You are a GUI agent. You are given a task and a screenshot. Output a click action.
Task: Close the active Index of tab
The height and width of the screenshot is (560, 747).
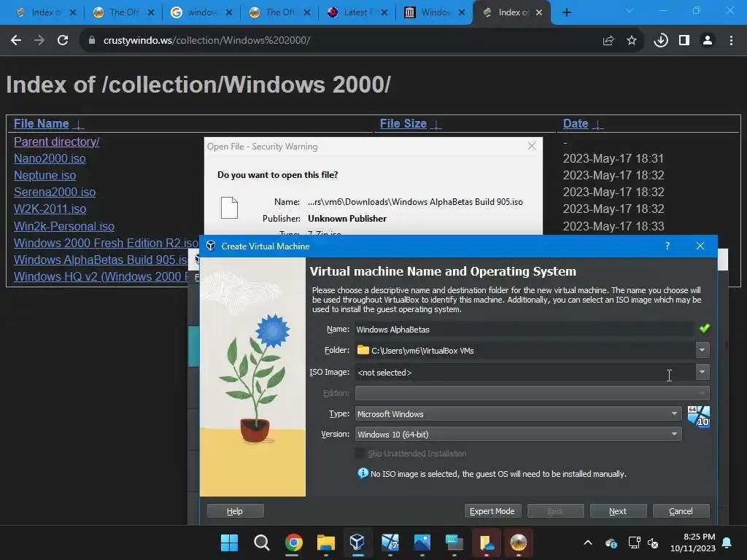click(539, 12)
